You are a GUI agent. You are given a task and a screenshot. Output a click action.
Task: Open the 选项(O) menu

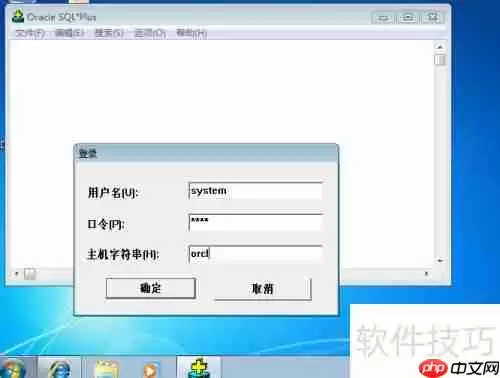(150, 33)
